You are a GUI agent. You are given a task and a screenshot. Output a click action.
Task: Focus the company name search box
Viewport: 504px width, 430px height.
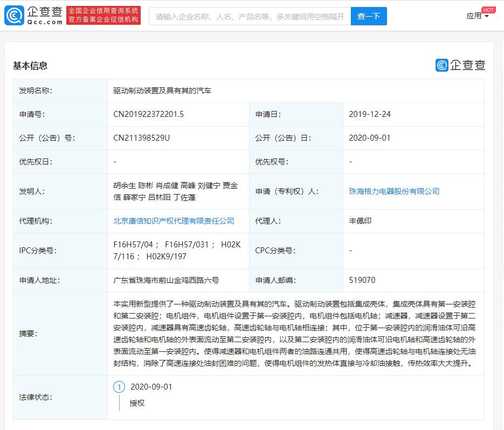click(x=250, y=16)
